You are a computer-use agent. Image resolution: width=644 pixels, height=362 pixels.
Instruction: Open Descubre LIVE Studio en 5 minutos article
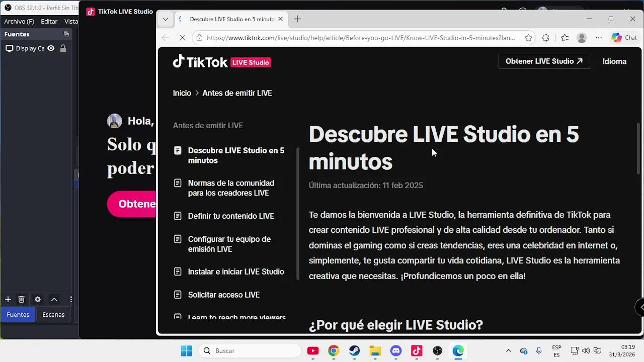point(229,155)
